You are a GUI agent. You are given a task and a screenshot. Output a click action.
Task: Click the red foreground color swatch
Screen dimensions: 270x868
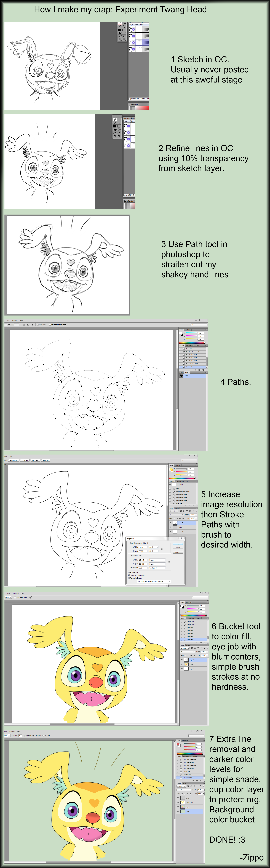178,744
